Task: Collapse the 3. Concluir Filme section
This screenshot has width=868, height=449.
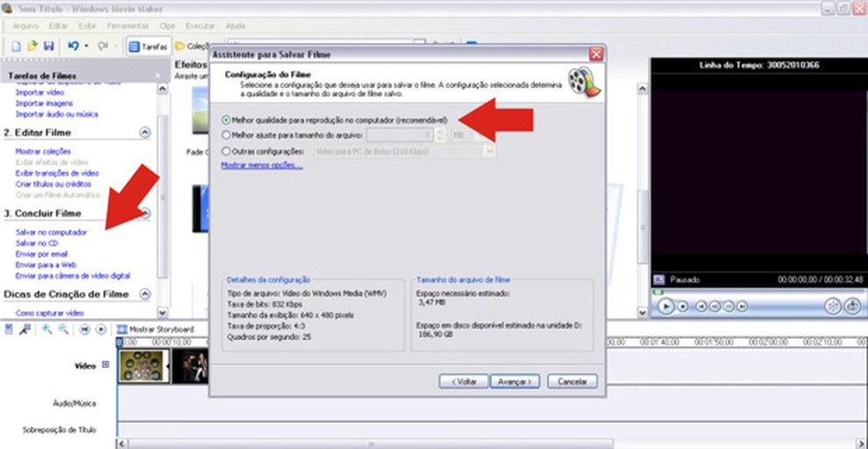Action: coord(145,213)
